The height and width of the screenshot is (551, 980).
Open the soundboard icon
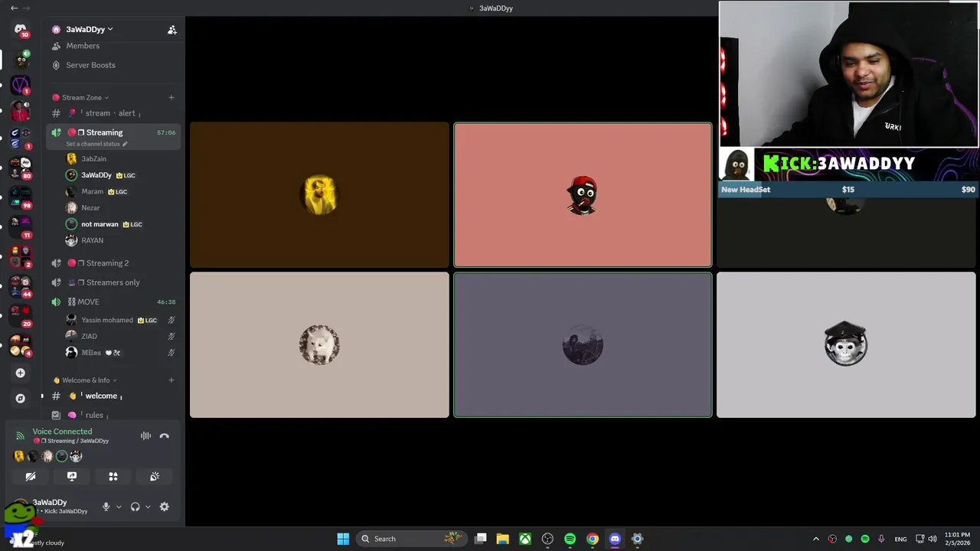click(155, 476)
